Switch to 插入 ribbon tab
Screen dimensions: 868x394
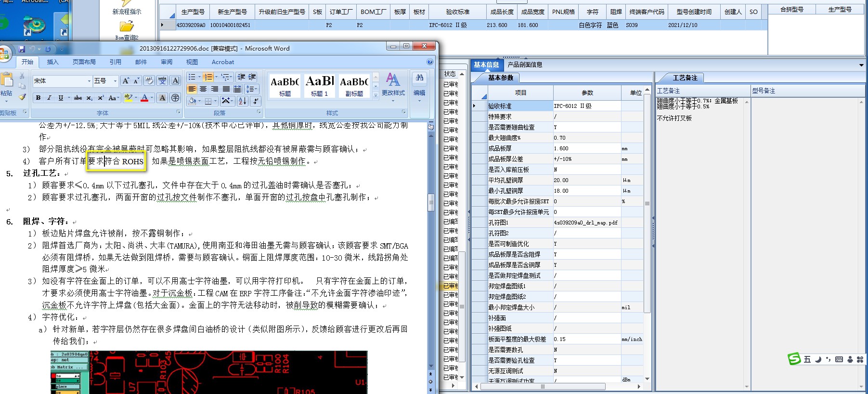point(52,62)
